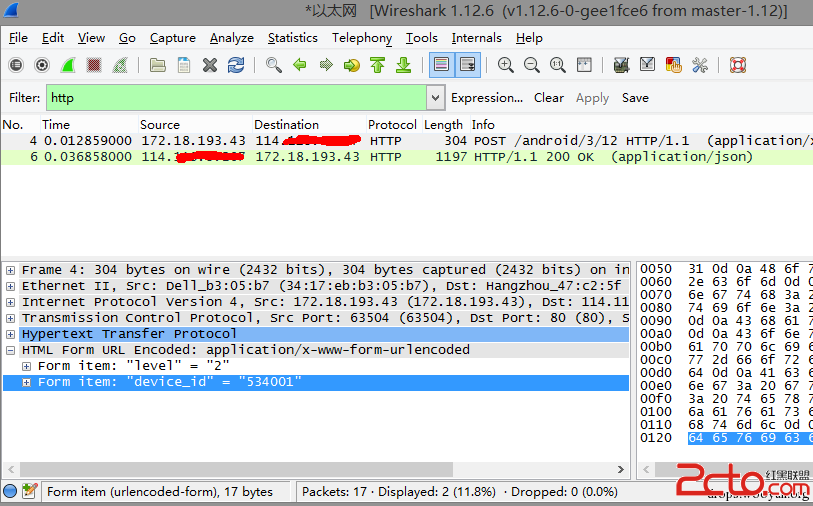Open a capture file icon
813x506 pixels.
[158, 65]
